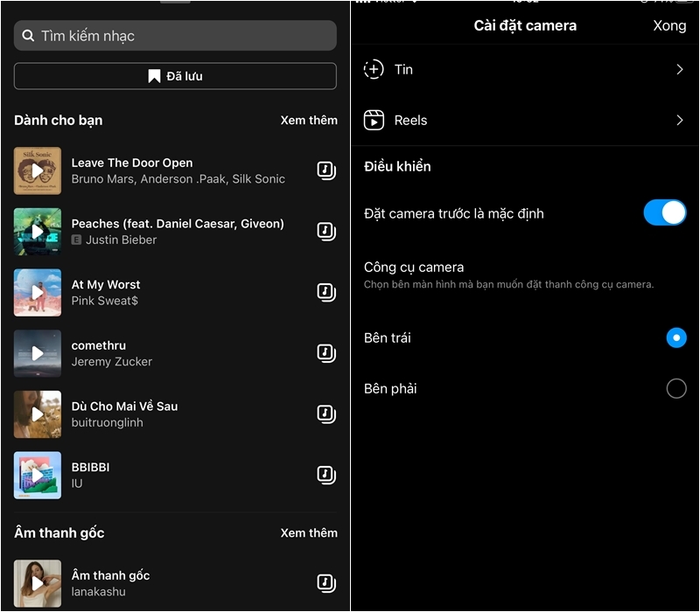The width and height of the screenshot is (700, 612).
Task: Expand the Tin settings chevron
Action: tap(679, 70)
